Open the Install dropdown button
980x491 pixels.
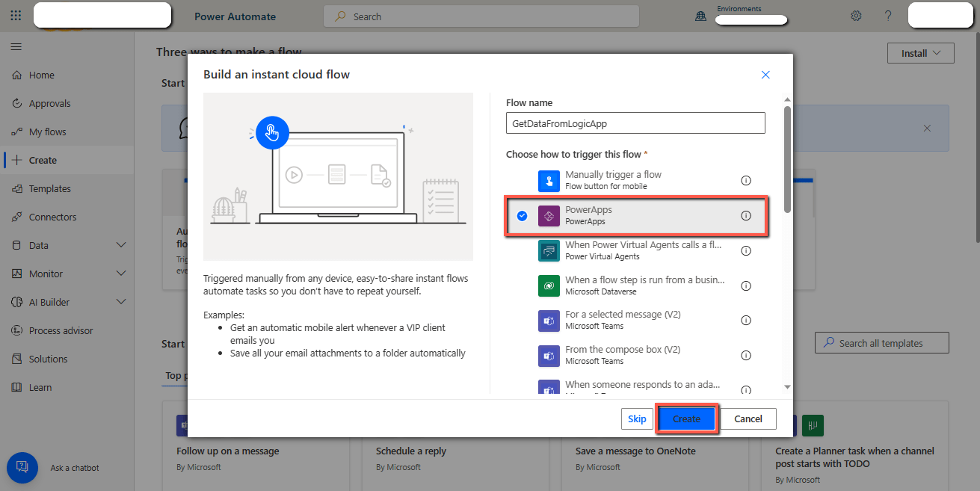pyautogui.click(x=920, y=53)
